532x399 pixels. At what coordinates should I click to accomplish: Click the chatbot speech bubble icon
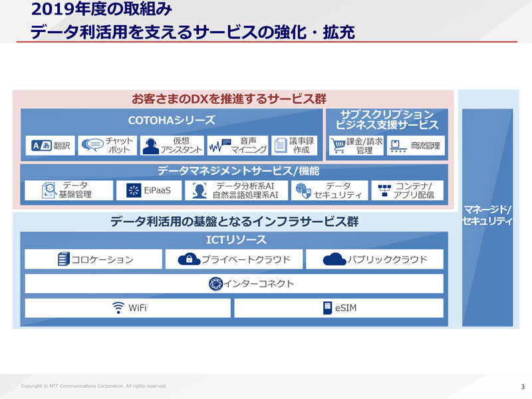tap(92, 145)
